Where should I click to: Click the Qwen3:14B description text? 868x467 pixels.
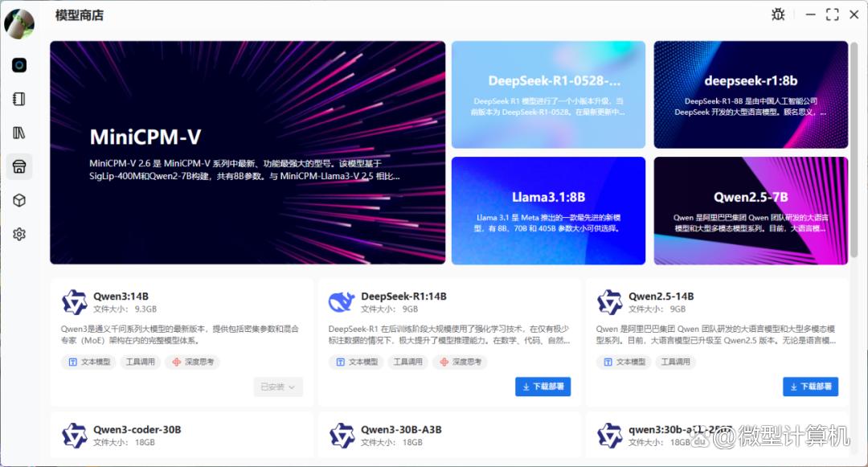coord(180,334)
